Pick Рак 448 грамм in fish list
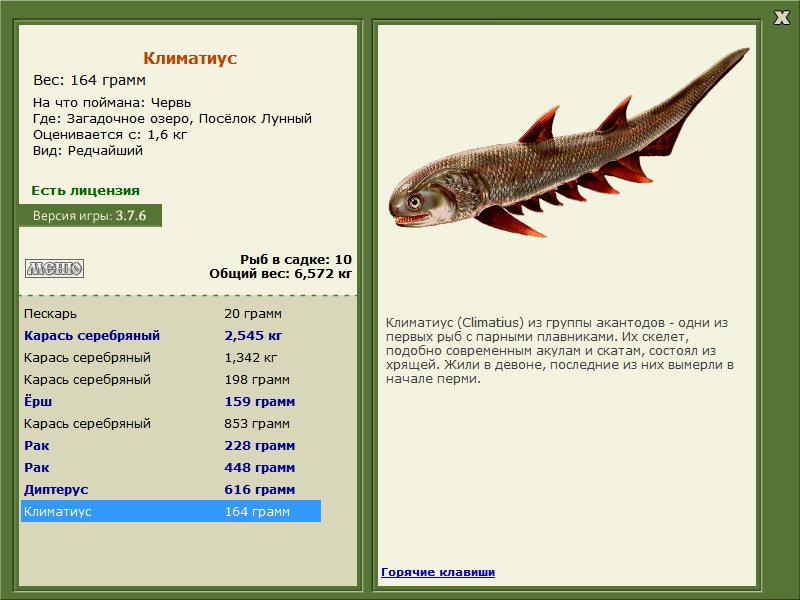 (171, 467)
